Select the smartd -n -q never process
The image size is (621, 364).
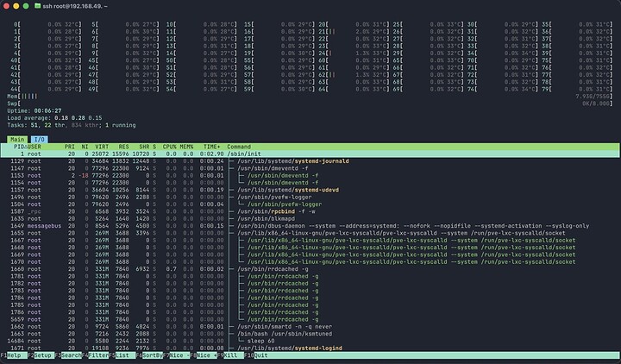(310, 327)
